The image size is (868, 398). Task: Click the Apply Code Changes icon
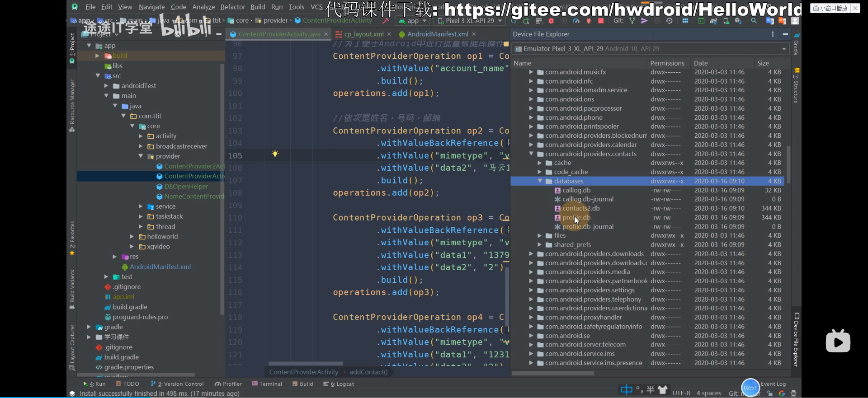(x=538, y=21)
